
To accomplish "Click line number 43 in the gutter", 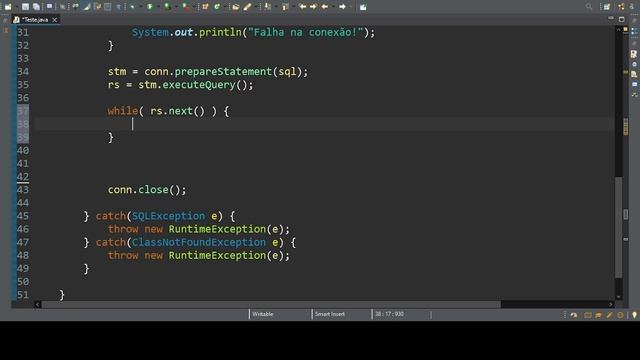I will [x=23, y=190].
